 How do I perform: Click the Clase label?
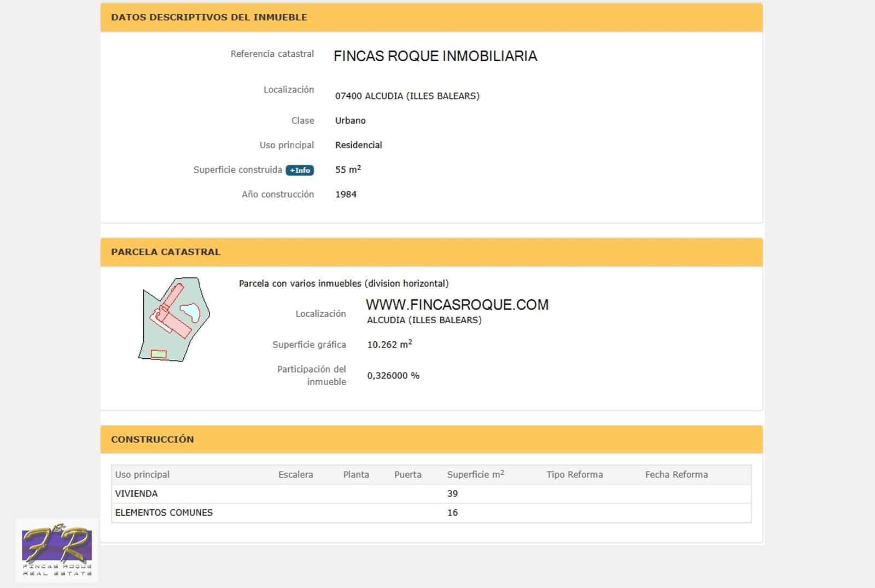(303, 120)
